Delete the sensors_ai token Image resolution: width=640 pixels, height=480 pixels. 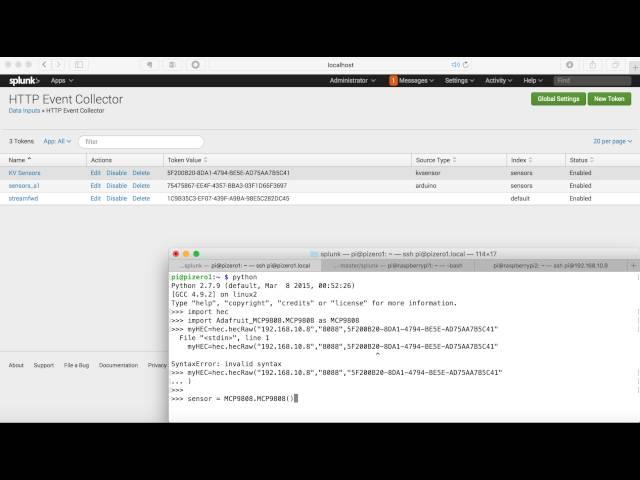click(141, 186)
